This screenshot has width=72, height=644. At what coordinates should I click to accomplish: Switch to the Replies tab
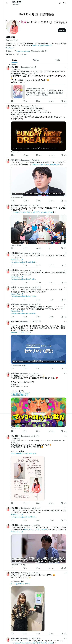[x=36, y=60]
